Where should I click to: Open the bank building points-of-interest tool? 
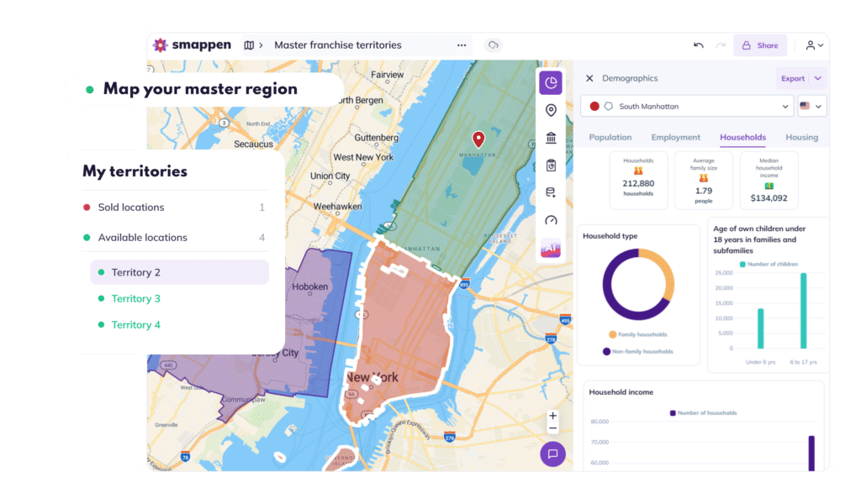point(551,138)
